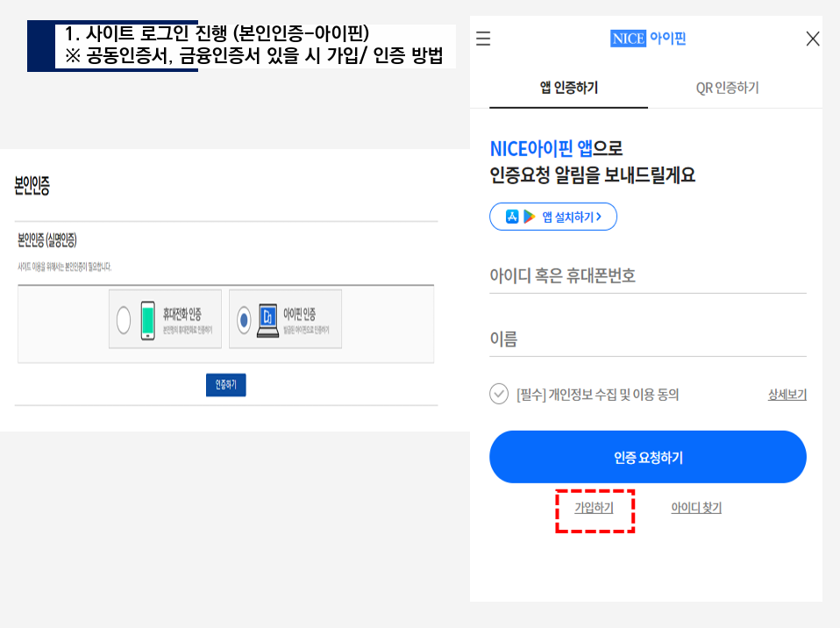Click the 아이핀 인증 label text

pyautogui.click(x=300, y=314)
